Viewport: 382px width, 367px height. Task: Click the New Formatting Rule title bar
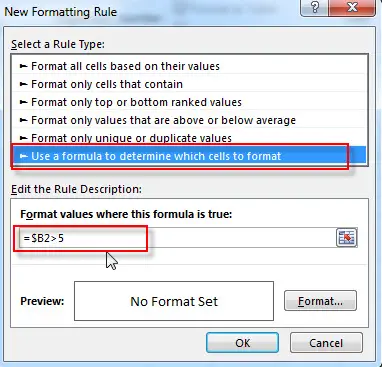pyautogui.click(x=150, y=12)
